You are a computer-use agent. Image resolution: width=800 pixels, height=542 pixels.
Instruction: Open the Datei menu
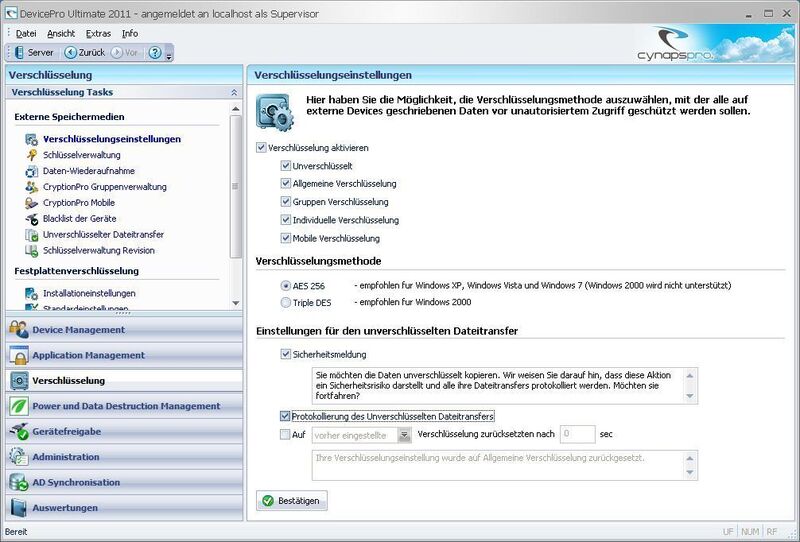point(26,34)
